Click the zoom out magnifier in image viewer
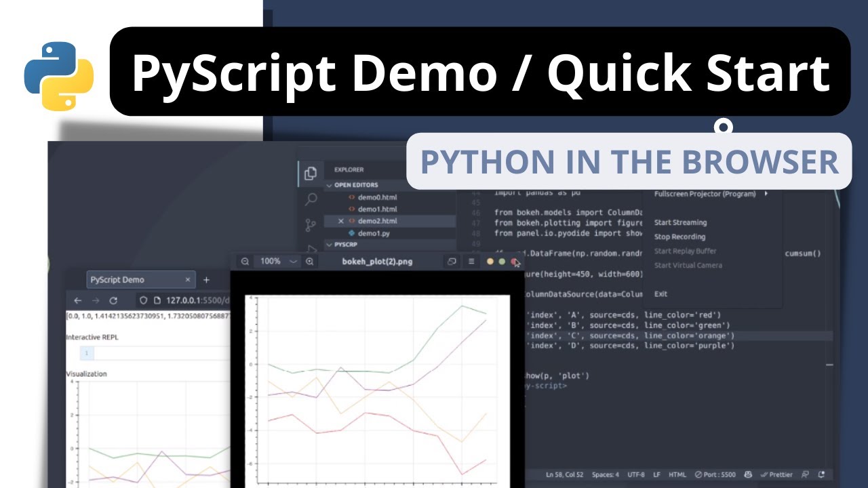 (x=245, y=261)
